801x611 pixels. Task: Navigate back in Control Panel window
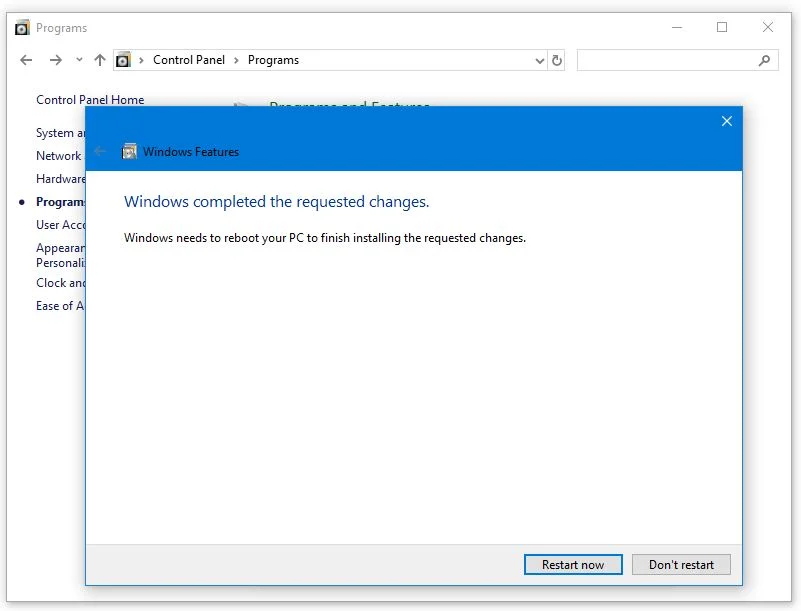[26, 60]
